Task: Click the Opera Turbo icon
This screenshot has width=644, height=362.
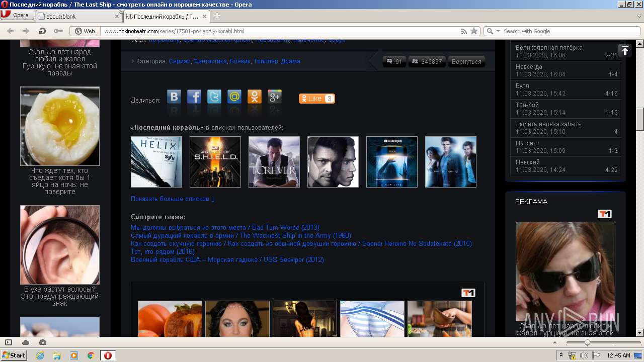Action: (x=43, y=342)
